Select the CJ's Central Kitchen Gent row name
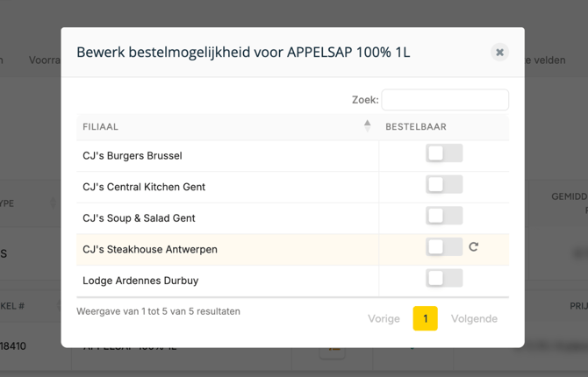The image size is (588, 377). pyautogui.click(x=144, y=187)
